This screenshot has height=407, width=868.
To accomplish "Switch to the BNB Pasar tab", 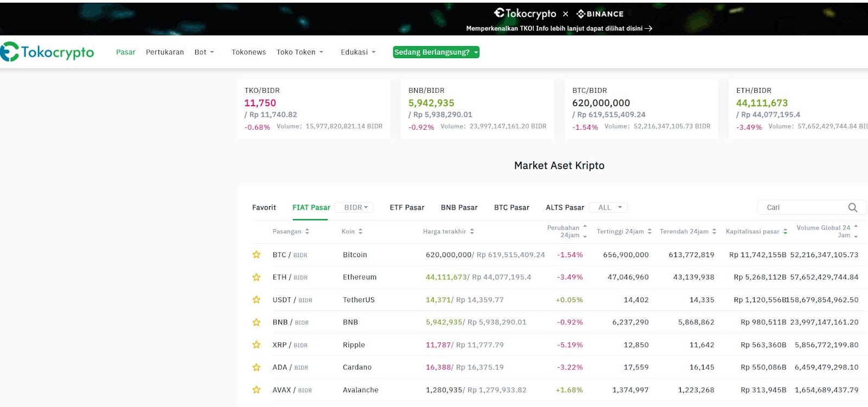I will [459, 207].
